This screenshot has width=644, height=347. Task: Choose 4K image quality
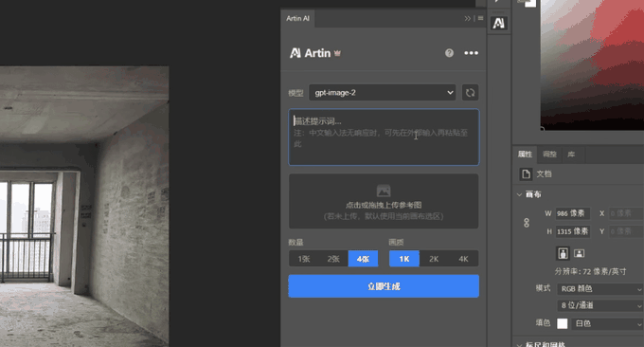pyautogui.click(x=463, y=259)
